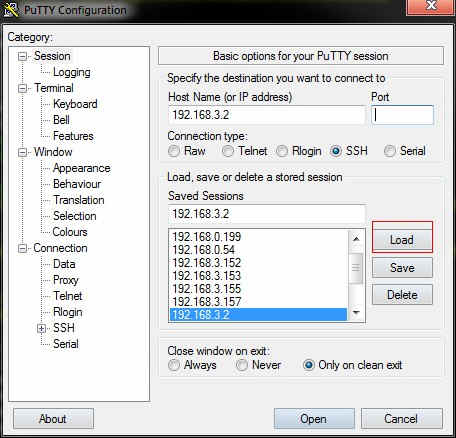Collapse the Connection tree node

tap(22, 249)
